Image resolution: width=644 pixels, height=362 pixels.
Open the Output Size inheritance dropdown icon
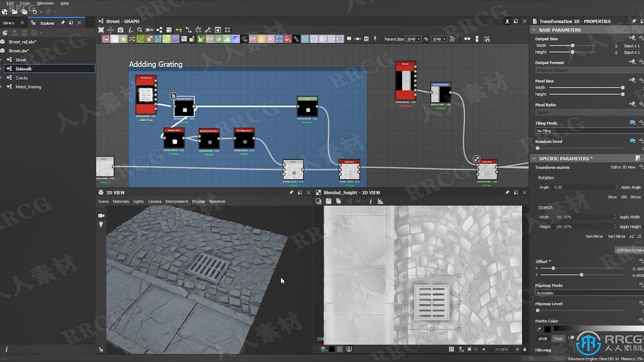click(x=633, y=38)
